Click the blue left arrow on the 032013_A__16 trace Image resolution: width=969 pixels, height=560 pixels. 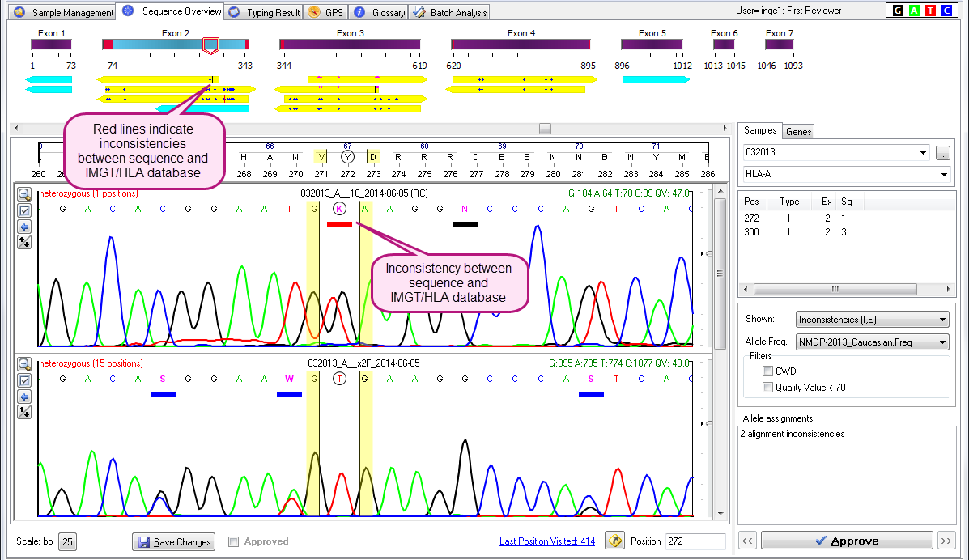(x=24, y=227)
